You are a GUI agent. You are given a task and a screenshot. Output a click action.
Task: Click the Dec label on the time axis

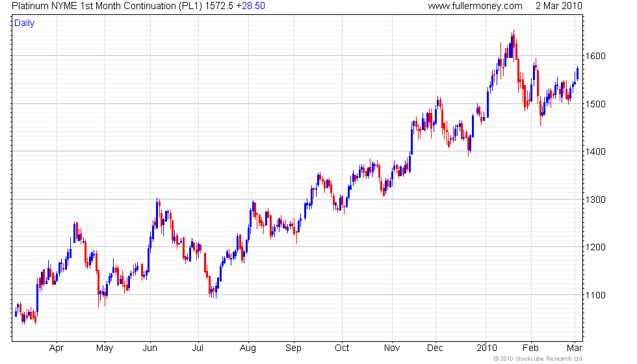pos(435,348)
